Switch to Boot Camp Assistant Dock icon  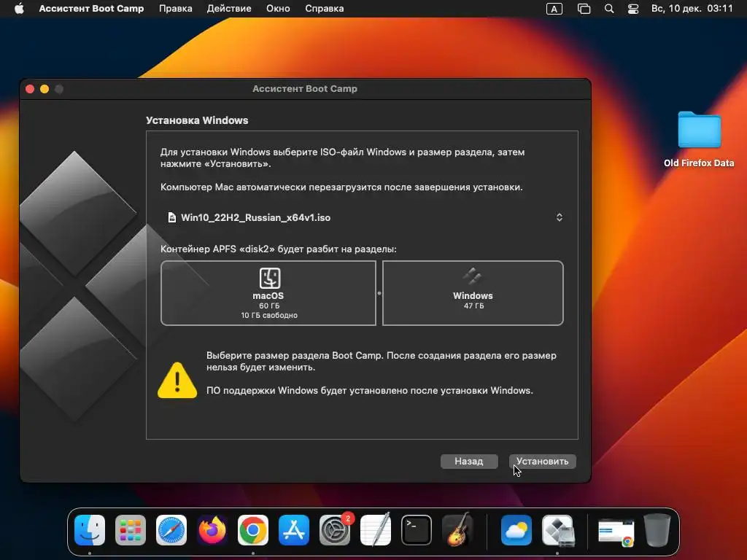558,529
